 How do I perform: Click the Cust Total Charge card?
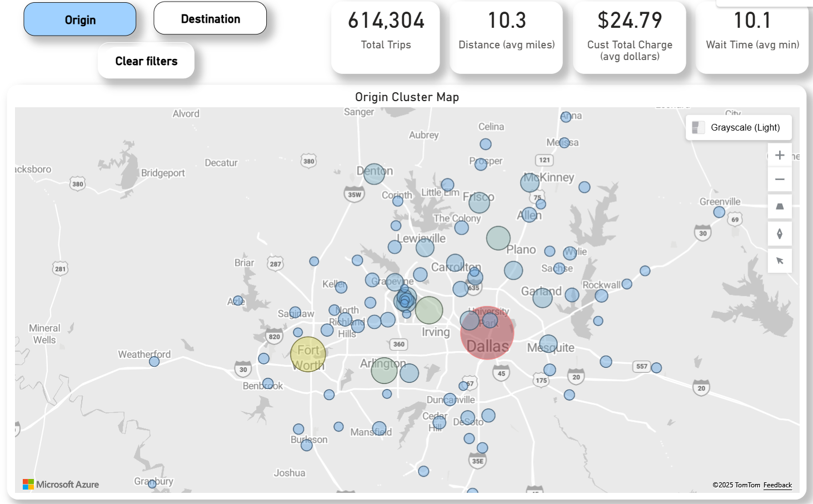(629, 37)
